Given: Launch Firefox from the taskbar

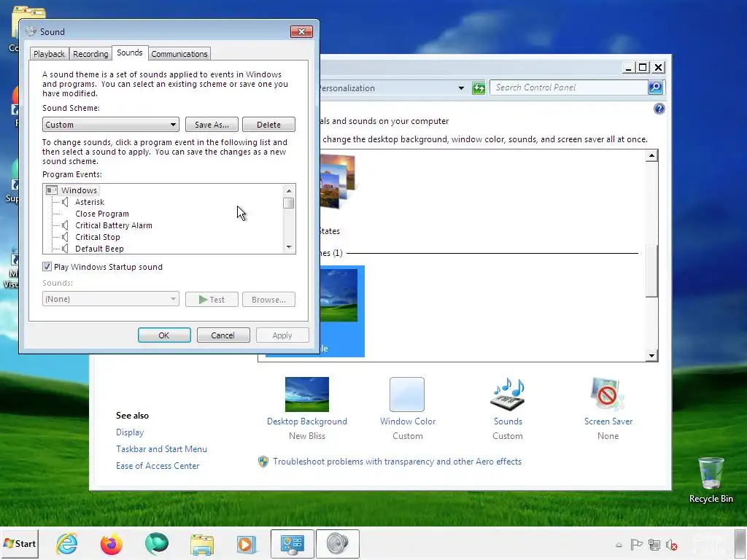Looking at the screenshot, I should click(112, 543).
